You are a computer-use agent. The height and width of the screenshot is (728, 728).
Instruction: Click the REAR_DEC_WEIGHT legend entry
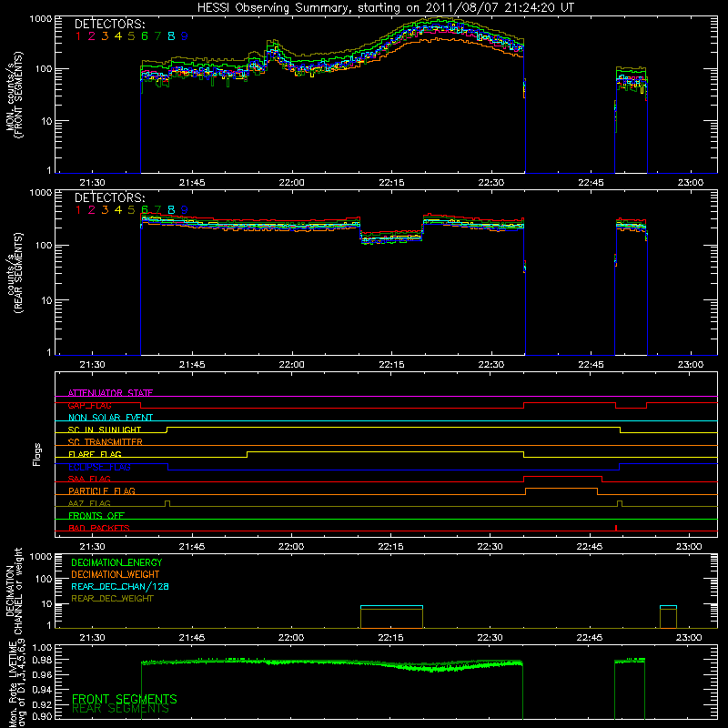[112, 599]
